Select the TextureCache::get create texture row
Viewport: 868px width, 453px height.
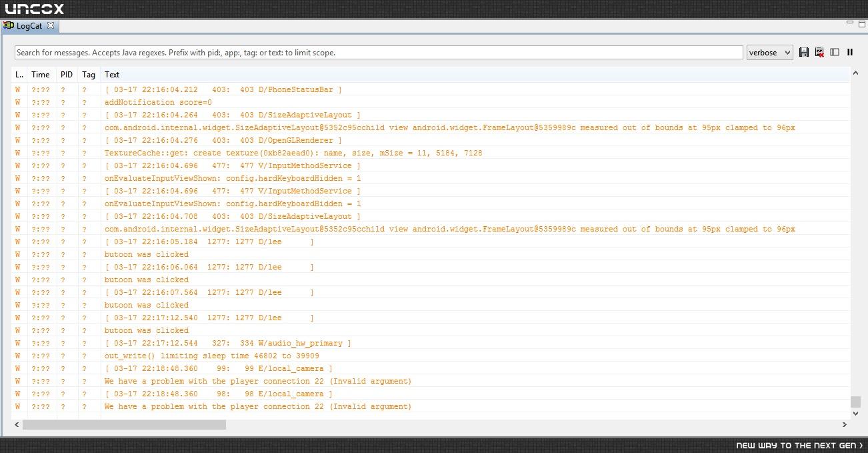coord(431,153)
